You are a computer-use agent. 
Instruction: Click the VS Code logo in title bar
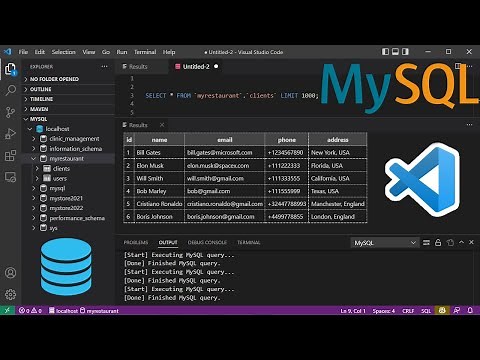coord(8,52)
